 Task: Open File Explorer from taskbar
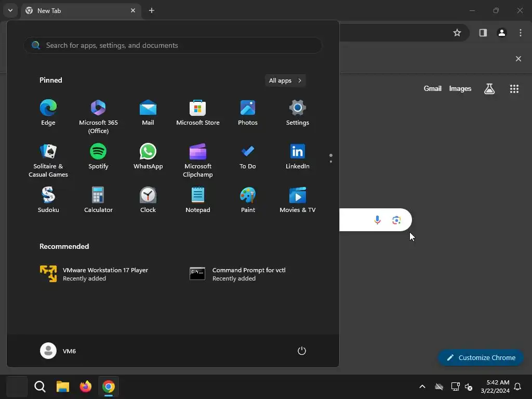tap(63, 387)
